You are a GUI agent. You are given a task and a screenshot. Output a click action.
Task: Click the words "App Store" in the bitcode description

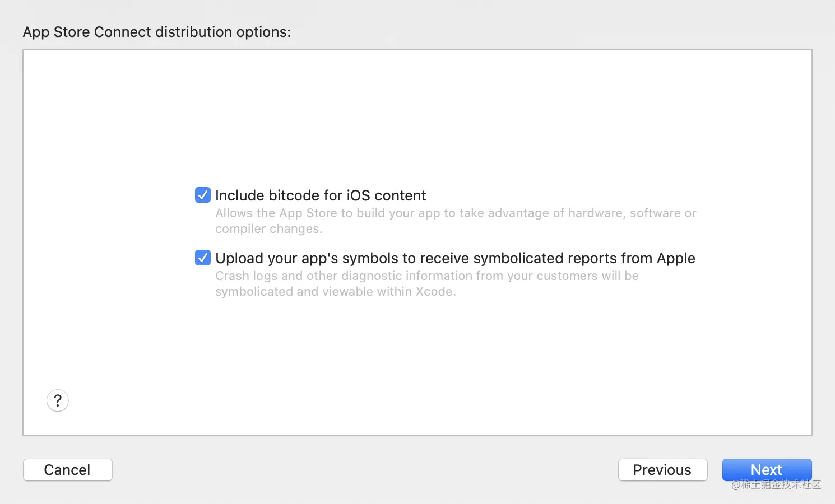(x=308, y=213)
